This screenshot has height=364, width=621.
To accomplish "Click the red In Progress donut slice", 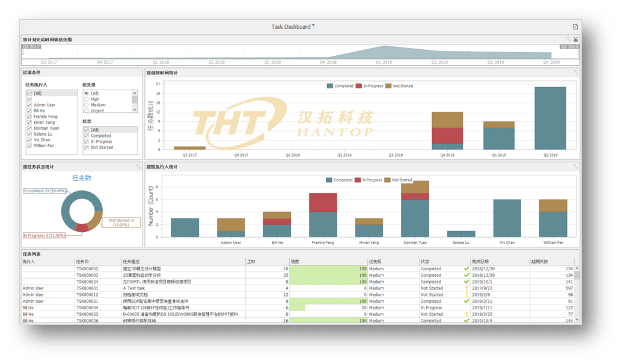I will click(x=82, y=227).
